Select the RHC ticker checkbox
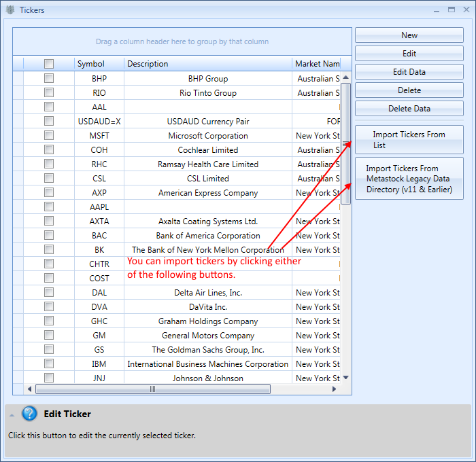 point(49,164)
